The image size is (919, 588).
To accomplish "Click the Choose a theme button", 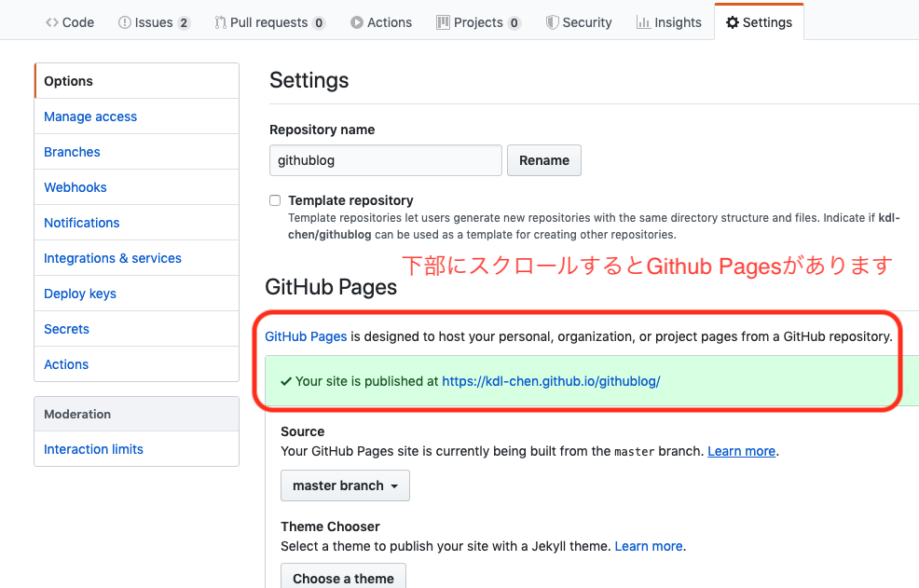I will point(343,576).
